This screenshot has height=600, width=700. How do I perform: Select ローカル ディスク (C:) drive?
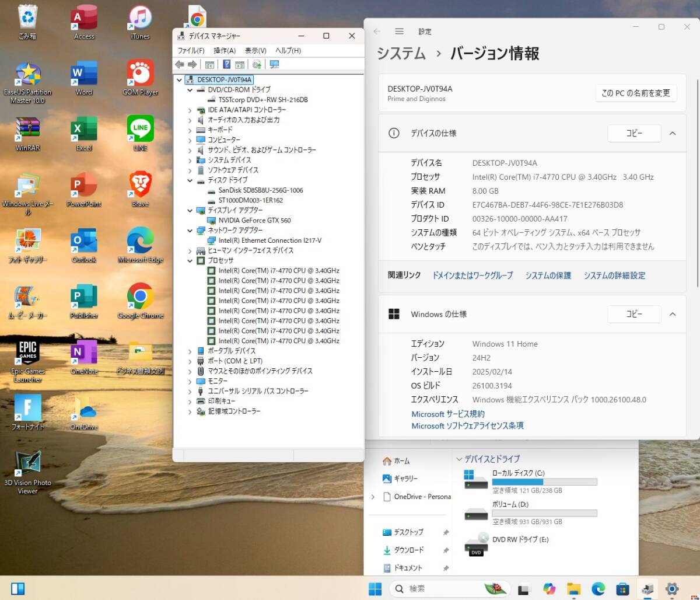click(530, 482)
